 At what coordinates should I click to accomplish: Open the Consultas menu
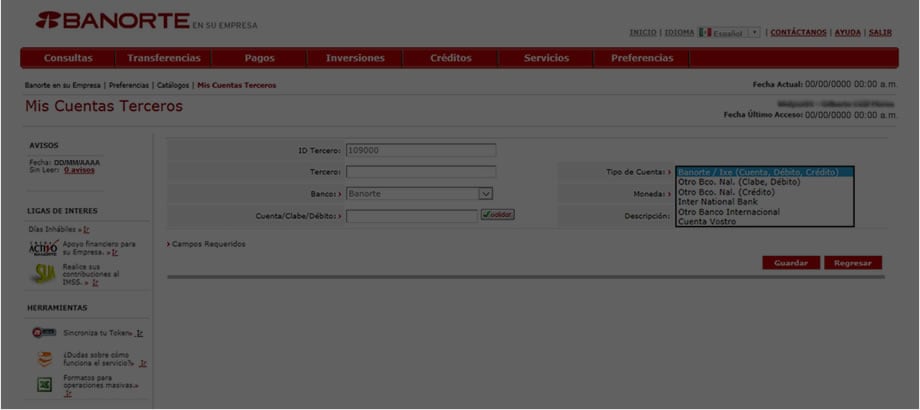click(x=68, y=58)
